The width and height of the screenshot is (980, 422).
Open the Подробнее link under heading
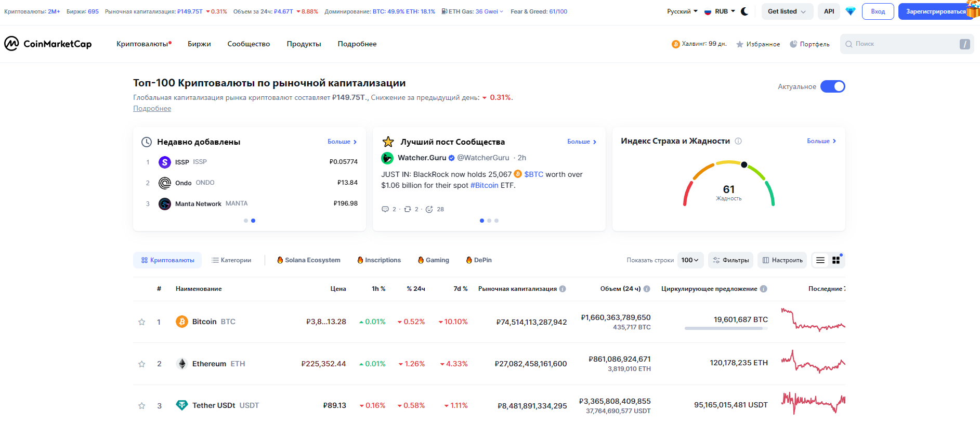tap(152, 109)
